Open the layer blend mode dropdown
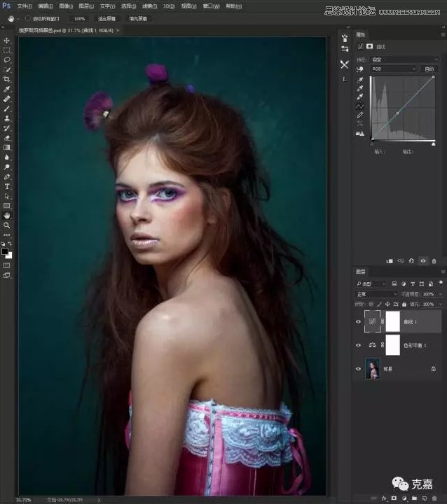This screenshot has height=504, width=447. [x=370, y=294]
